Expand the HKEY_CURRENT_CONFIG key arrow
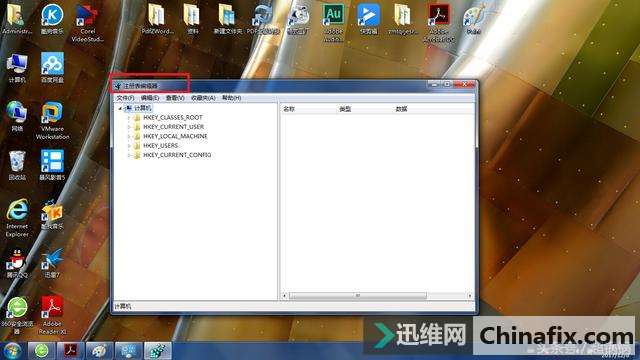Image resolution: width=640 pixels, height=360 pixels. [x=129, y=155]
